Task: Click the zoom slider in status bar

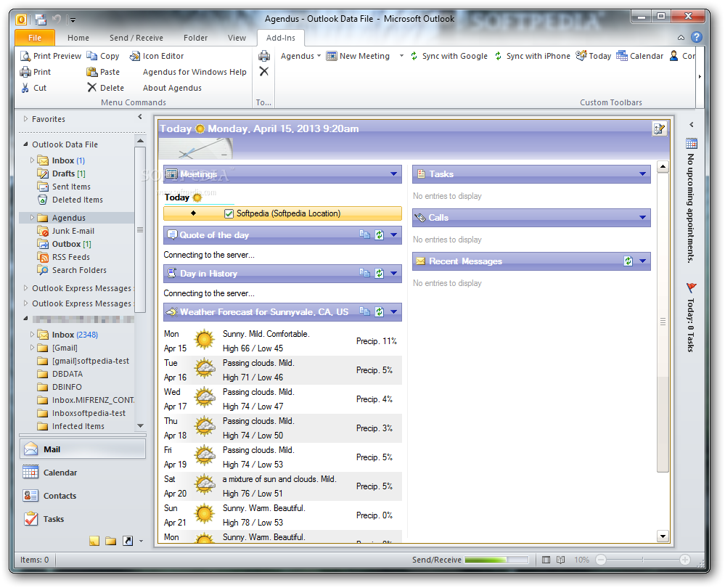Action: pyautogui.click(x=643, y=560)
